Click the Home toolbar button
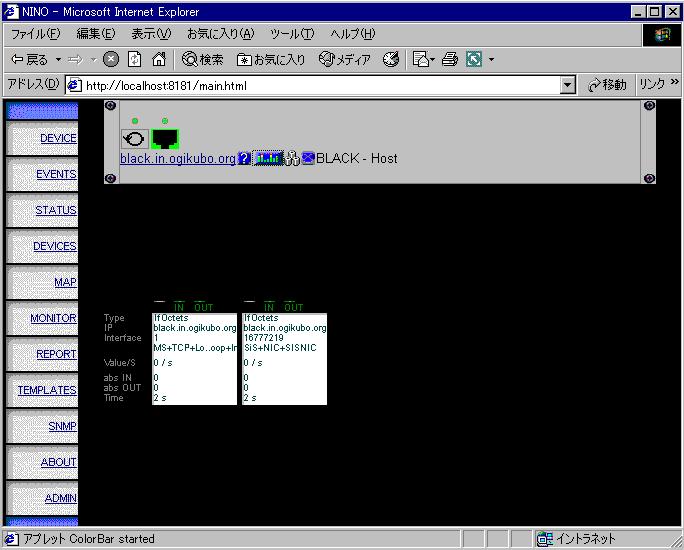 (158, 60)
